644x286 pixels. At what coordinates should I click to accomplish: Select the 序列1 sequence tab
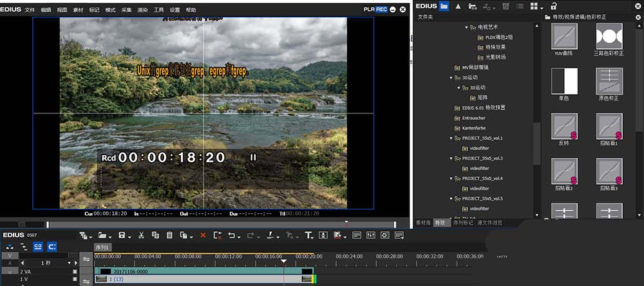click(x=102, y=247)
